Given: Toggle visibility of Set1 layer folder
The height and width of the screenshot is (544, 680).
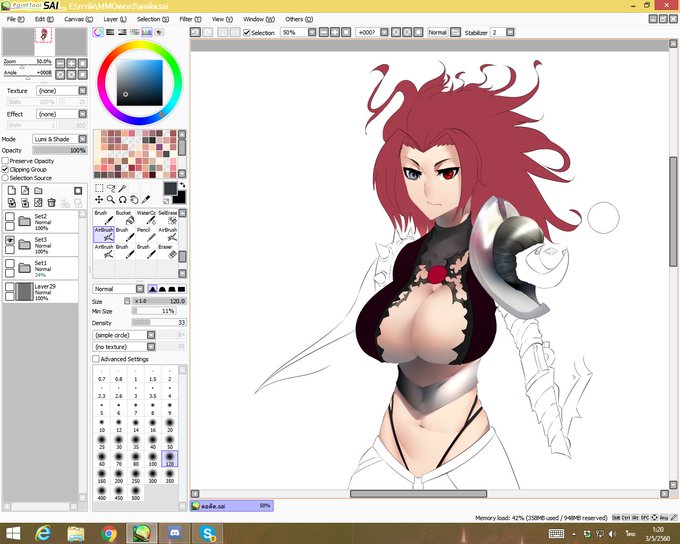Looking at the screenshot, I should (x=10, y=263).
